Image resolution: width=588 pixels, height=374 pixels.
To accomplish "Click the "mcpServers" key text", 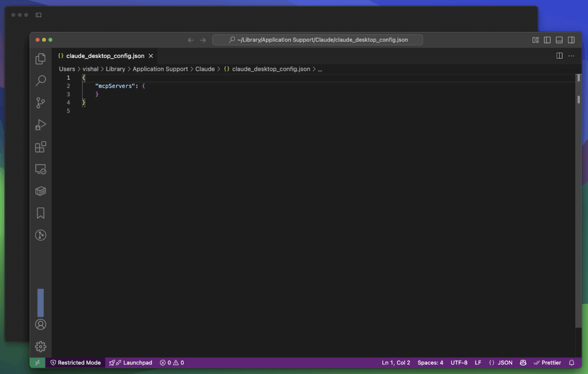I will tap(115, 86).
